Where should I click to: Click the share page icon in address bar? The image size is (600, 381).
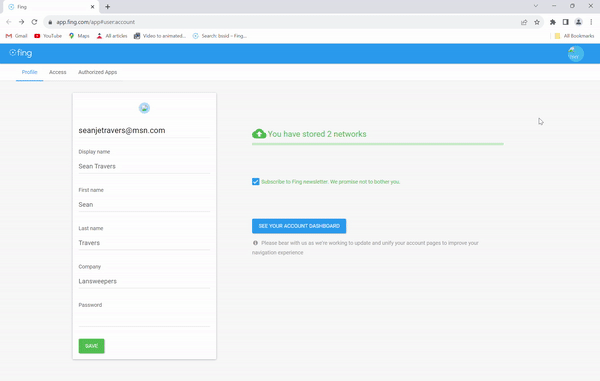tap(524, 22)
